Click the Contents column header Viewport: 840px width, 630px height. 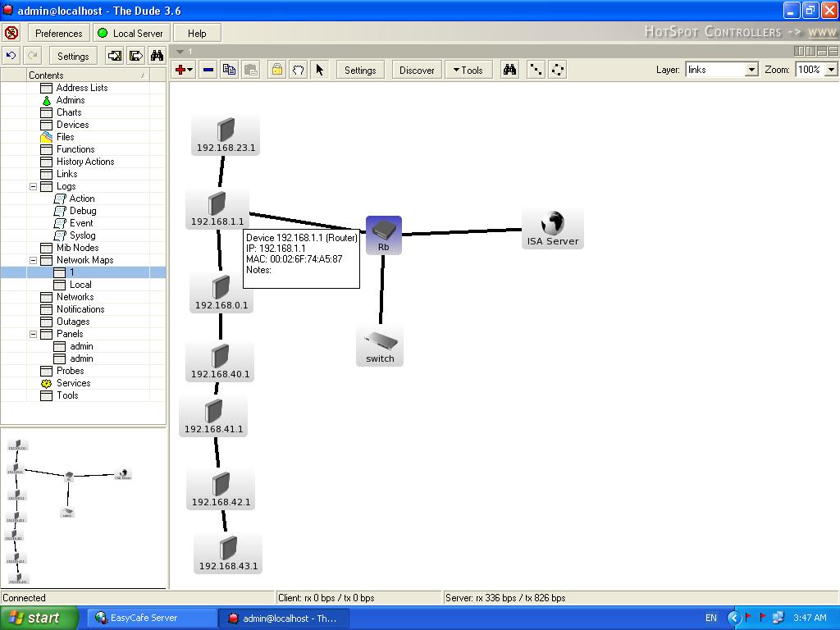[x=89, y=75]
